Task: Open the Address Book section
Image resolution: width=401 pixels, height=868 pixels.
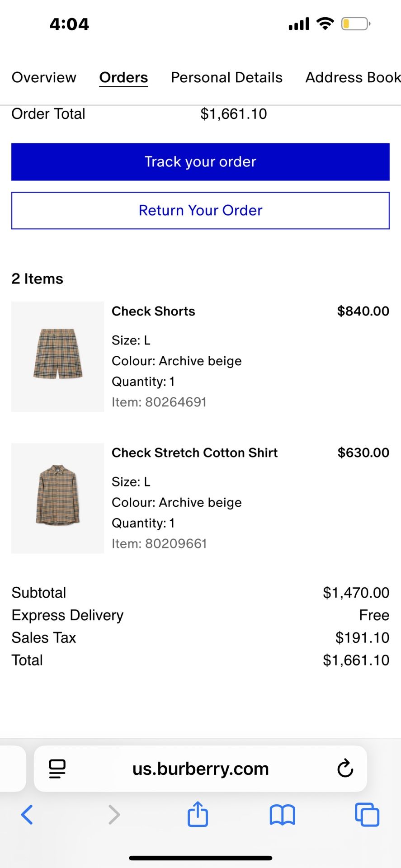Action: coord(352,77)
